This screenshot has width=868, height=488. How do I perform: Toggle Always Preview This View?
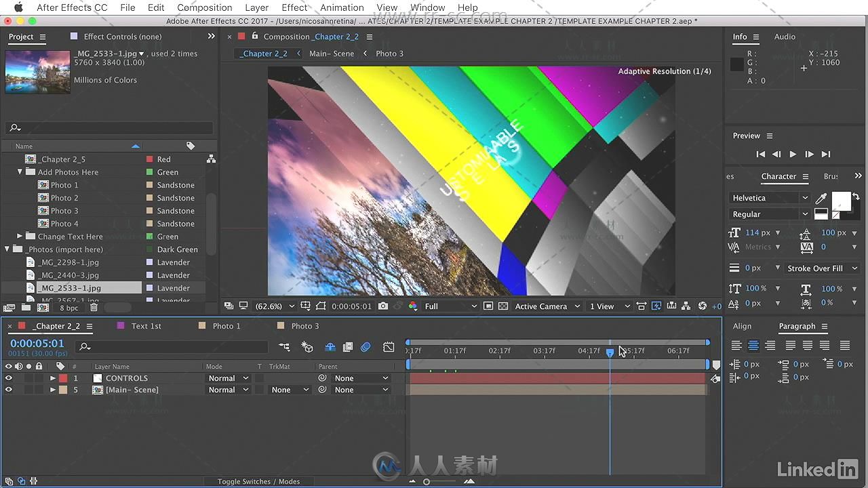pyautogui.click(x=229, y=306)
